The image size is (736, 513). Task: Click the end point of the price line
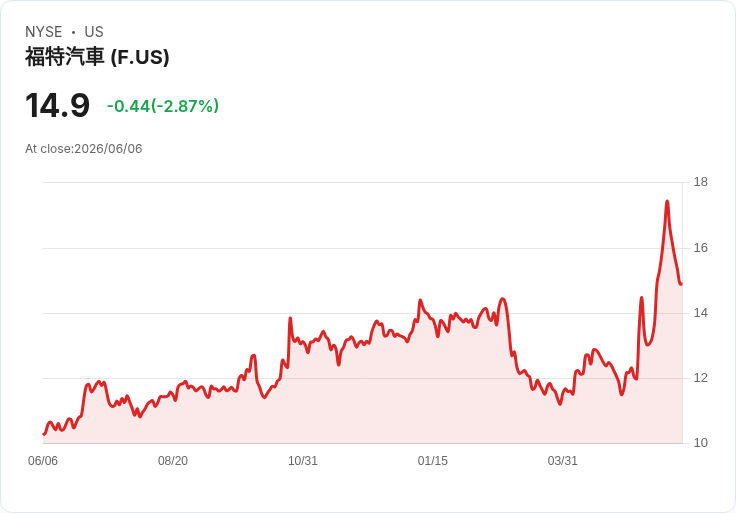681,284
